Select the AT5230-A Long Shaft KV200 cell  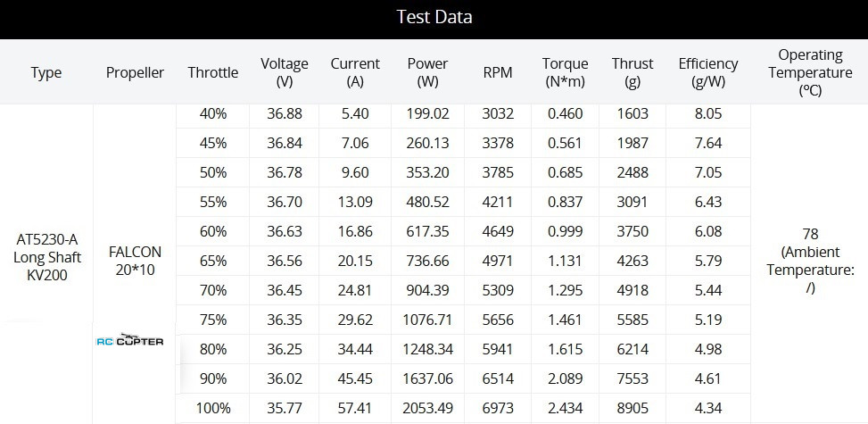[46, 257]
